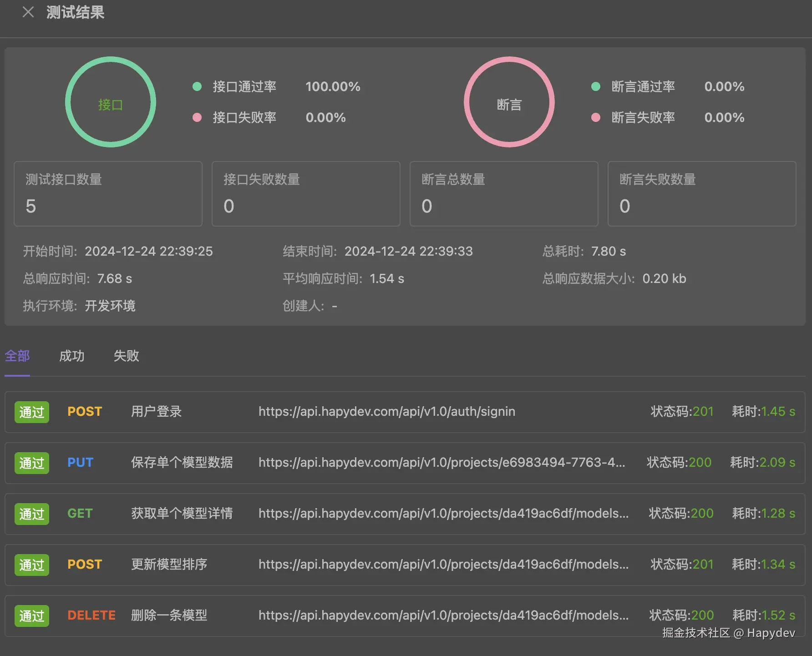Close the 测试结果 dialog
Screen dimensions: 812x656
(28, 12)
